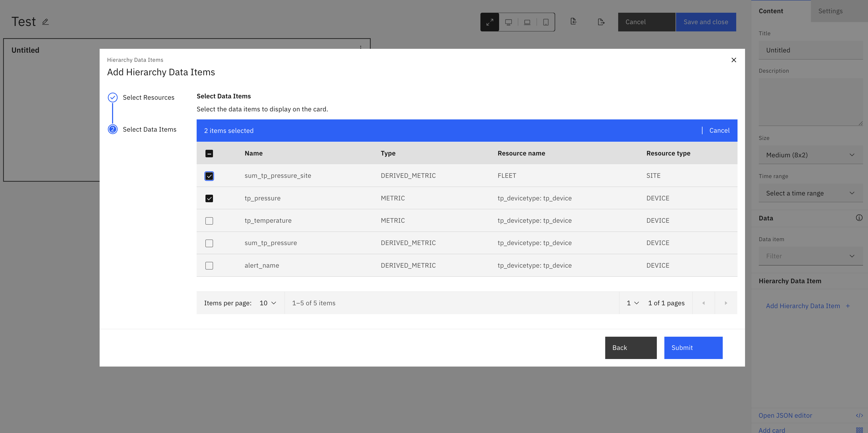This screenshot has width=868, height=433.
Task: Toggle the select-all header checkbox
Action: (209, 153)
